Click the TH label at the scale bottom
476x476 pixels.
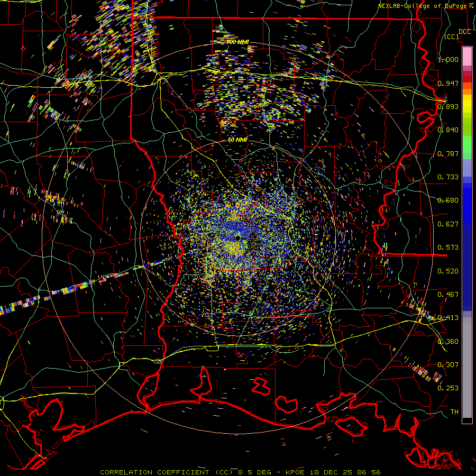(x=454, y=411)
